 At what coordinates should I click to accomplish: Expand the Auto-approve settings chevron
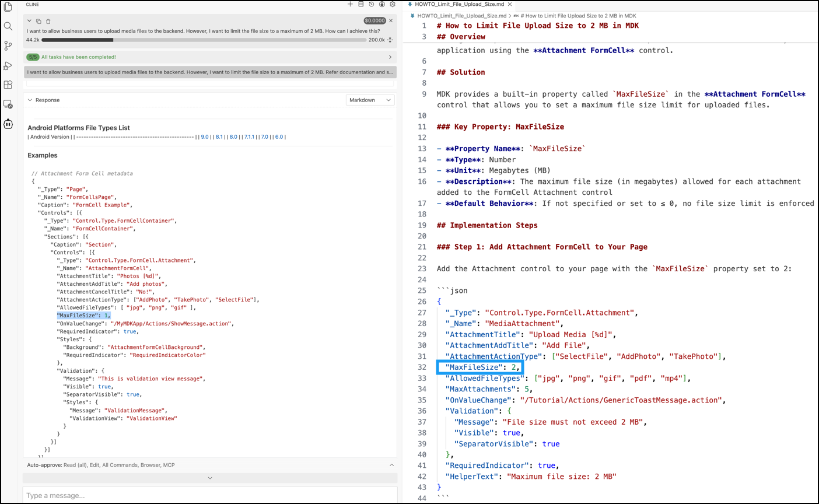(391, 465)
